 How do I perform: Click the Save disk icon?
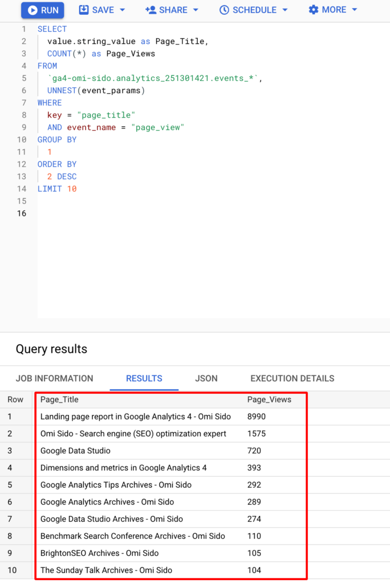click(84, 10)
